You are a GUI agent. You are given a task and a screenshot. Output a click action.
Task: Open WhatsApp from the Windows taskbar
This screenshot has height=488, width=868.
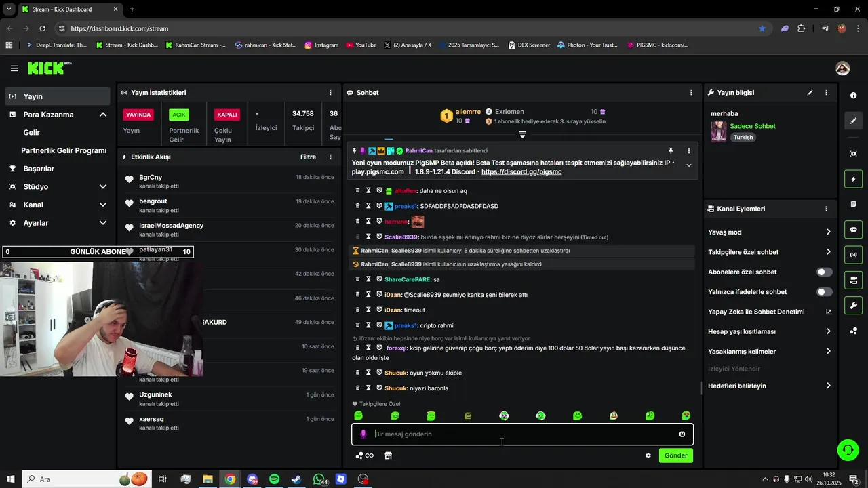tap(319, 479)
